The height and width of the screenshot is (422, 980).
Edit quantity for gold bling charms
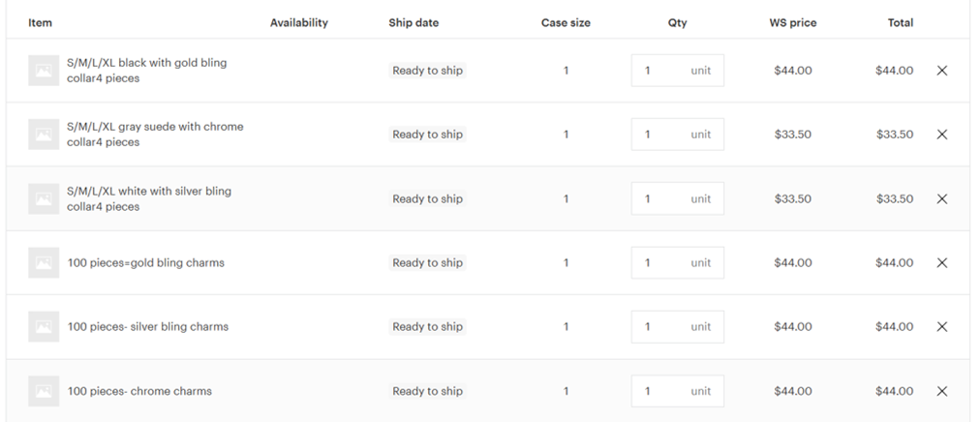(x=658, y=263)
